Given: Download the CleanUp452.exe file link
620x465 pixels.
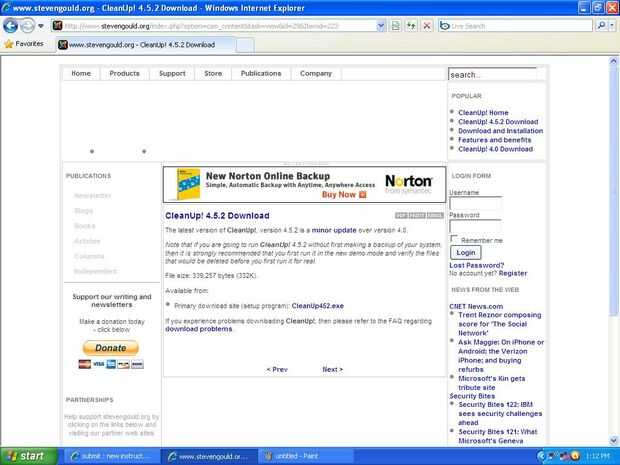Looking at the screenshot, I should pyautogui.click(x=318, y=306).
